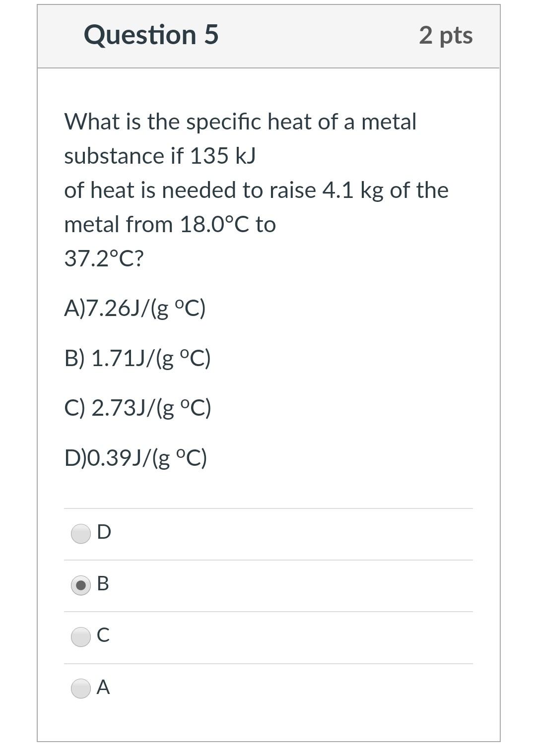Select answer choice C) 2.73J/(g °C)
This screenshot has width=536, height=756.
(x=138, y=408)
